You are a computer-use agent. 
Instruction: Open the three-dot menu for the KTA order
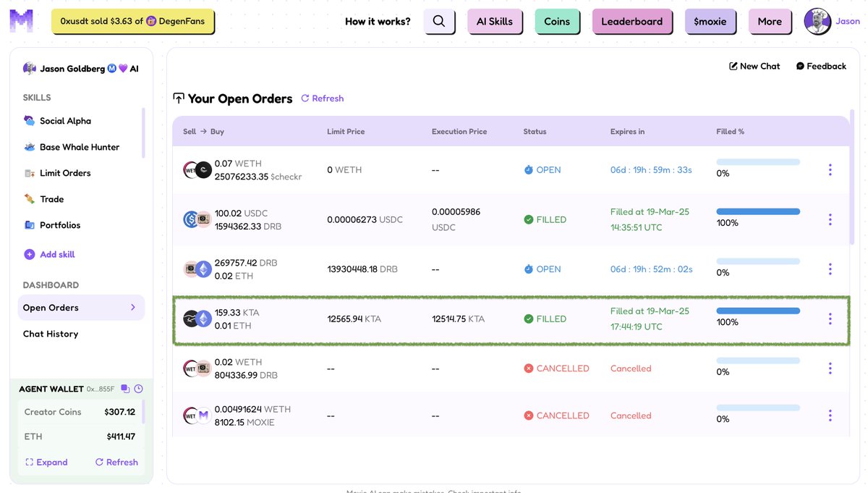(830, 319)
